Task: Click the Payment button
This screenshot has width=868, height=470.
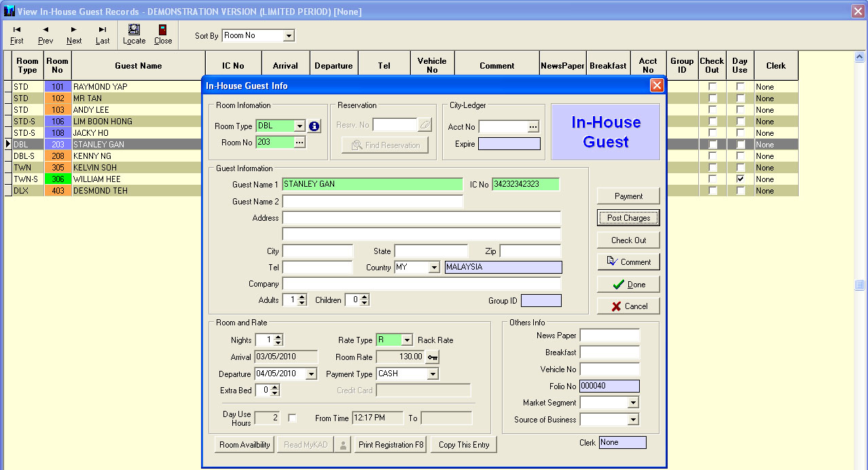Action: 628,196
